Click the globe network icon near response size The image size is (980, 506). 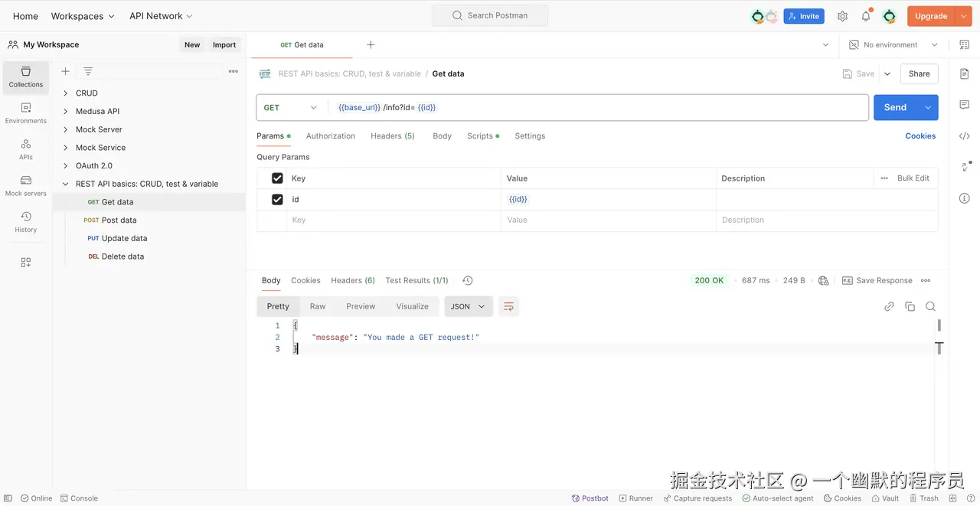824,281
